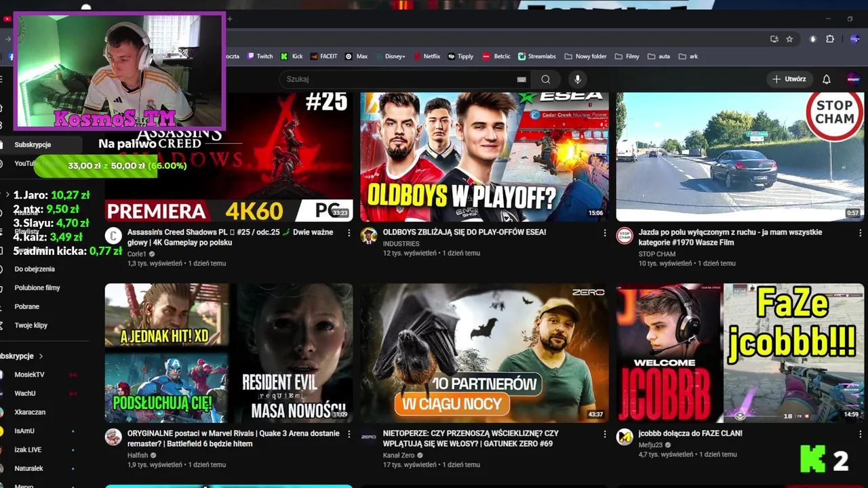Open options menu for Marvel Rivals video

tap(349, 434)
